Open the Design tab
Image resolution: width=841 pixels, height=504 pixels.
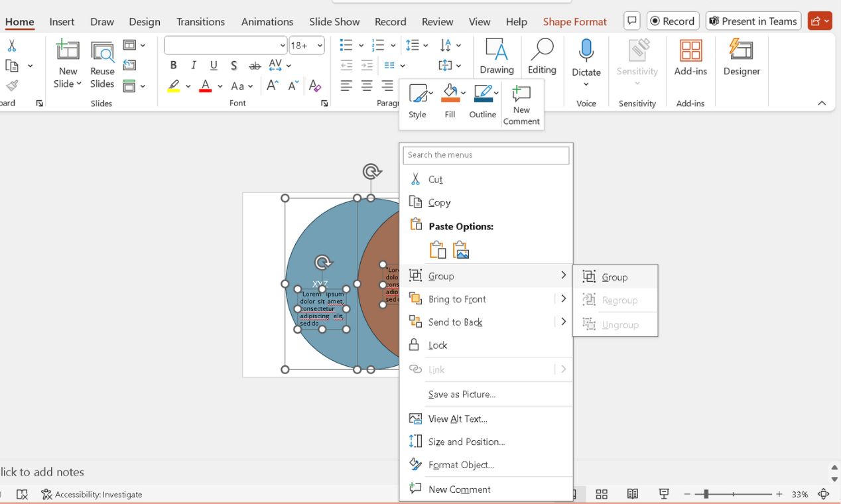click(x=145, y=22)
